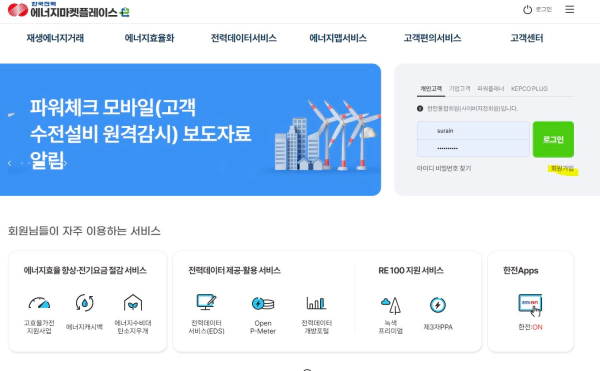The image size is (600, 371).
Task: Open the 에너지마켓플레이스 home logo
Action: tap(68, 10)
